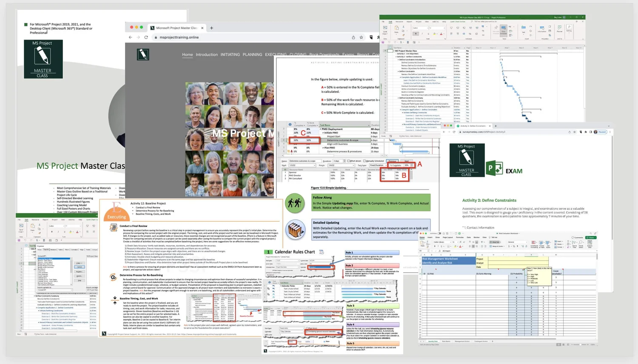This screenshot has height=364, width=638.
Task: Select the Gantt Chart view icon
Action: [x=385, y=28]
